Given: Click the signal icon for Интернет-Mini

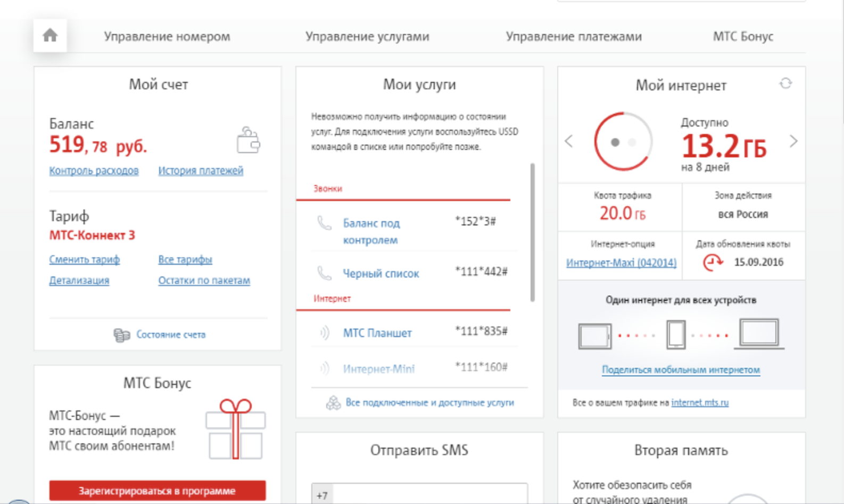Looking at the screenshot, I should 324,368.
